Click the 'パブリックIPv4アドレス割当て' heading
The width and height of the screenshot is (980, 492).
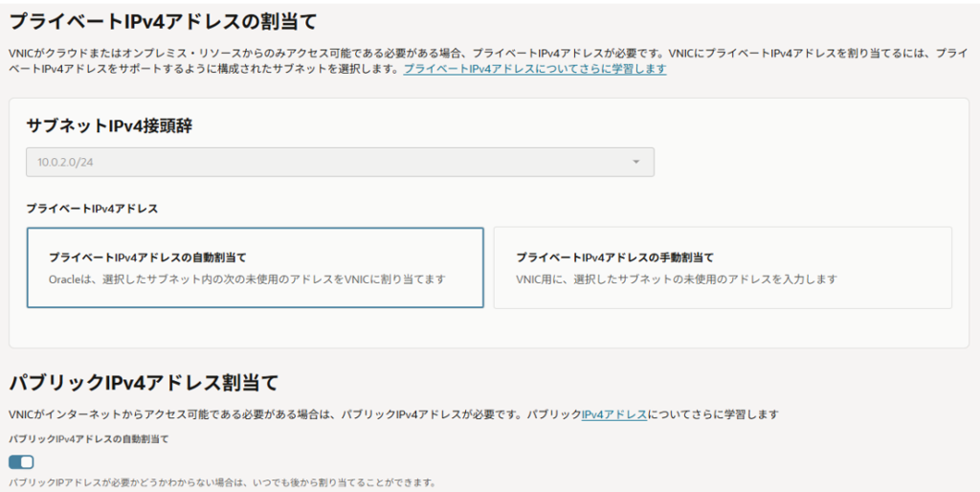(x=144, y=383)
